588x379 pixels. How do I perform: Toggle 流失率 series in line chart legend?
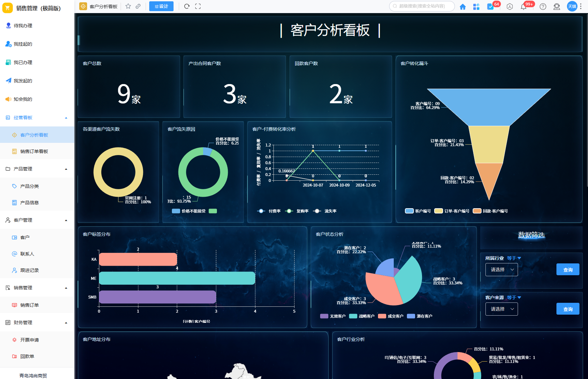tap(325, 211)
